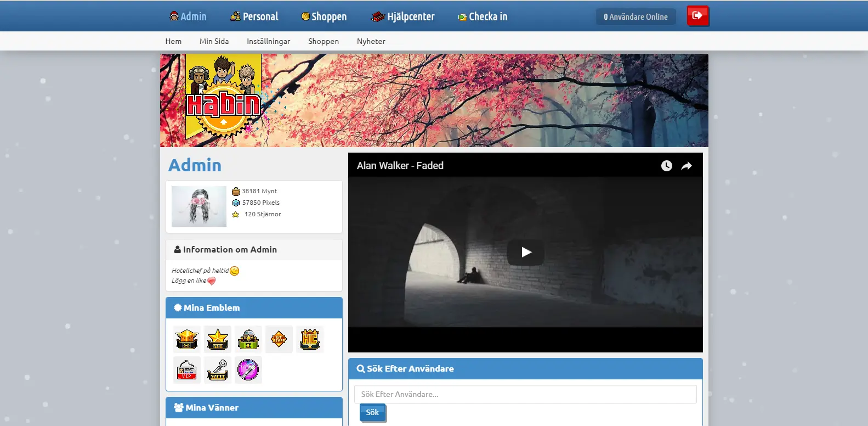
Task: Click the Mina Emblem panel header
Action: [254, 308]
